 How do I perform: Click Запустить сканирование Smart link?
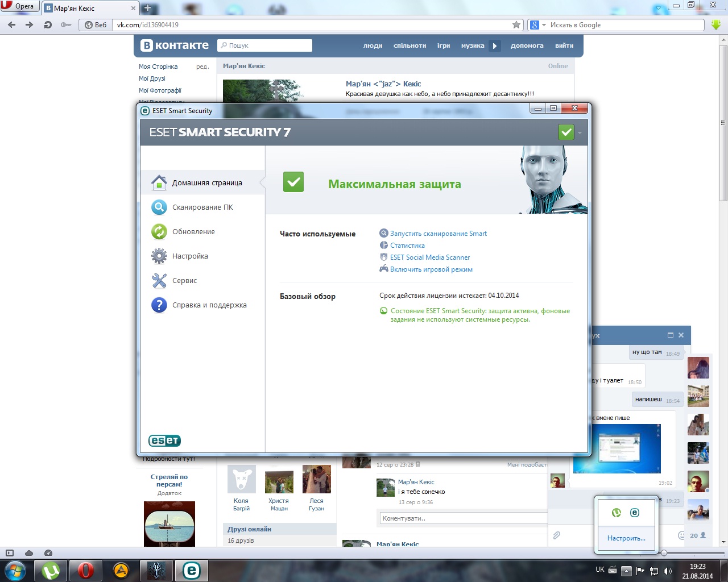439,234
